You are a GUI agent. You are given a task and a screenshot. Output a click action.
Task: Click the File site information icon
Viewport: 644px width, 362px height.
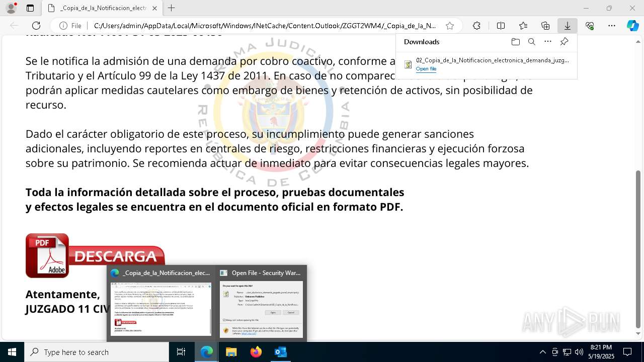[x=70, y=26]
